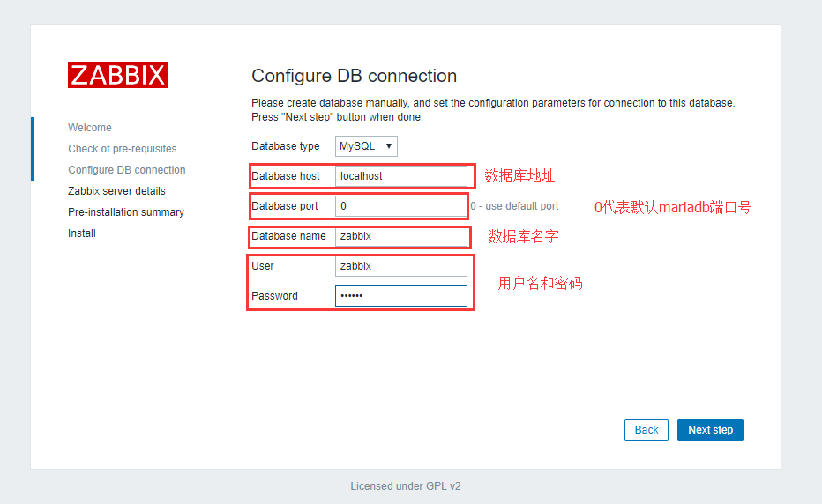
Task: Go back with the Back button
Action: coord(646,430)
